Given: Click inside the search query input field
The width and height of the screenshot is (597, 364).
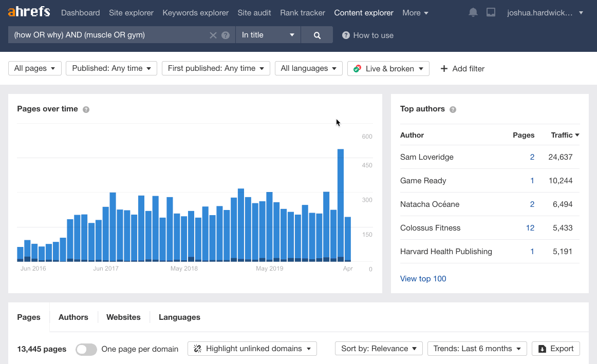Looking at the screenshot, I should (x=103, y=35).
